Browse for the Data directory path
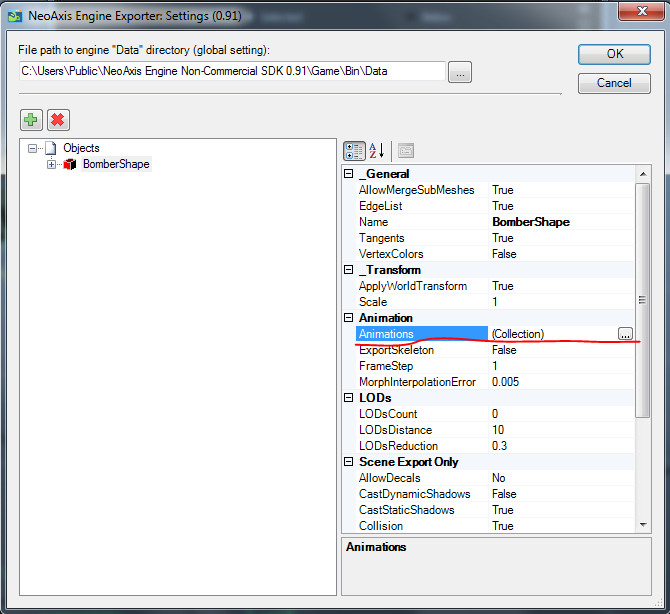Screen dimensions: 670x614 pyautogui.click(x=460, y=72)
